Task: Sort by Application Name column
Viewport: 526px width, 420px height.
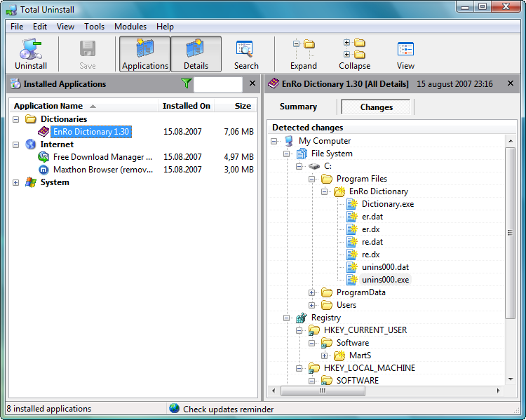Action: click(83, 106)
